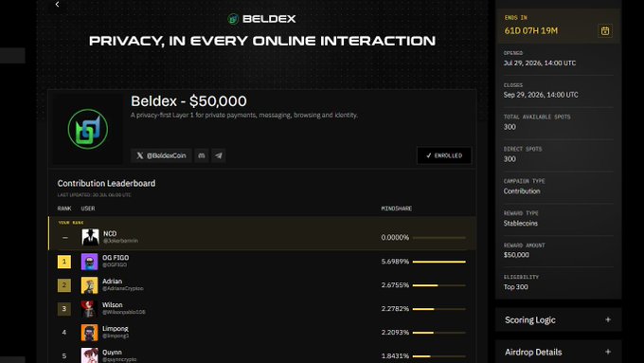This screenshot has width=644, height=363.
Task: Click the 2.2093% mindshare value
Action: point(395,332)
